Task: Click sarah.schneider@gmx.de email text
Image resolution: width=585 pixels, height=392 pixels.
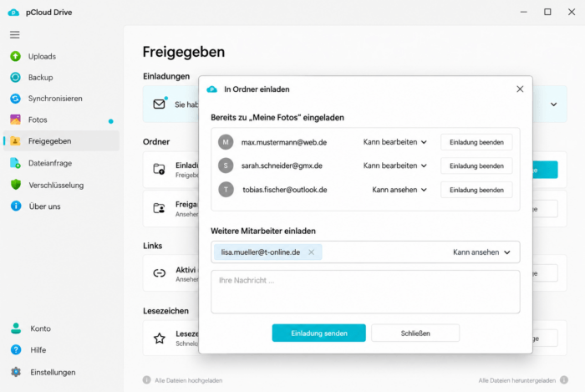Action: click(x=282, y=165)
